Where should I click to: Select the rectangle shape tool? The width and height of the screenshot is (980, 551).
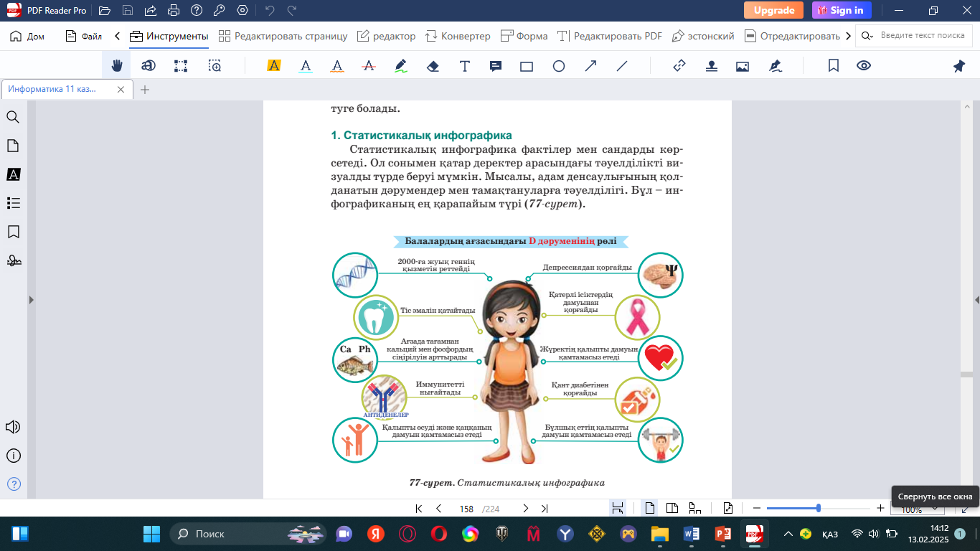(527, 66)
